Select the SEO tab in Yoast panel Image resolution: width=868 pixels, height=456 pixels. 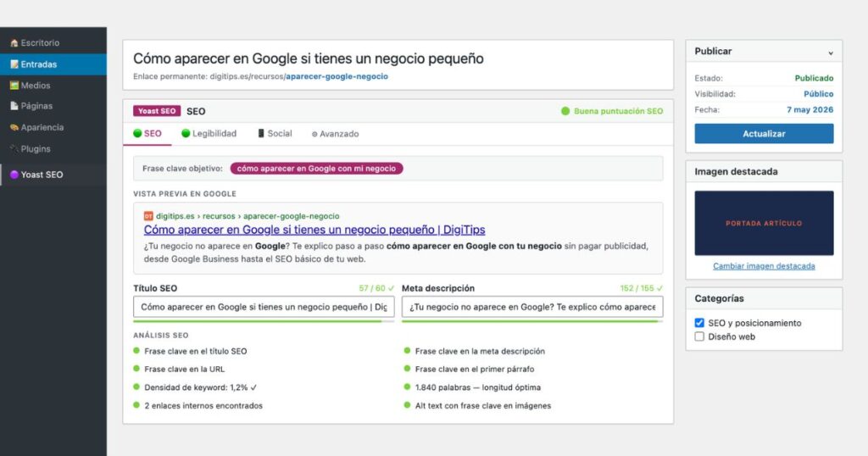point(147,133)
